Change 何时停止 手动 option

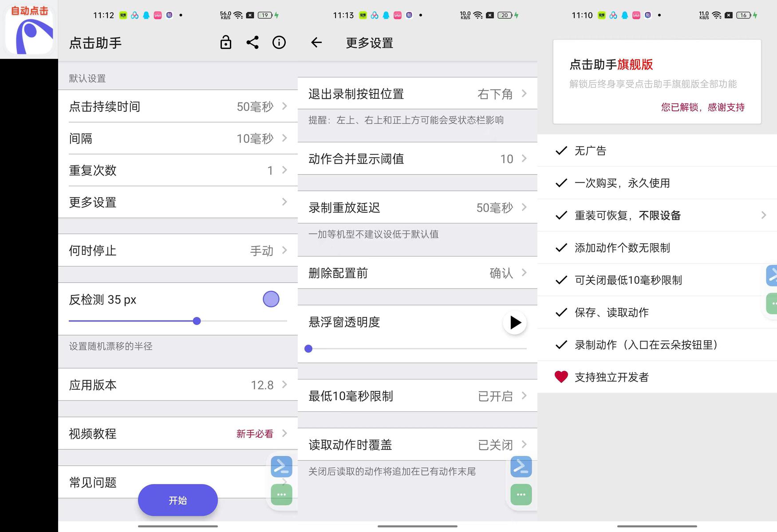coord(178,250)
